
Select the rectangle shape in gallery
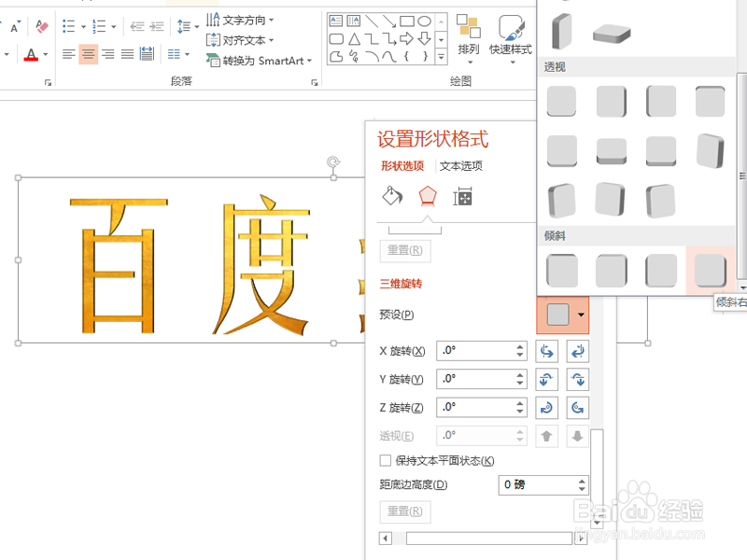pyautogui.click(x=407, y=21)
